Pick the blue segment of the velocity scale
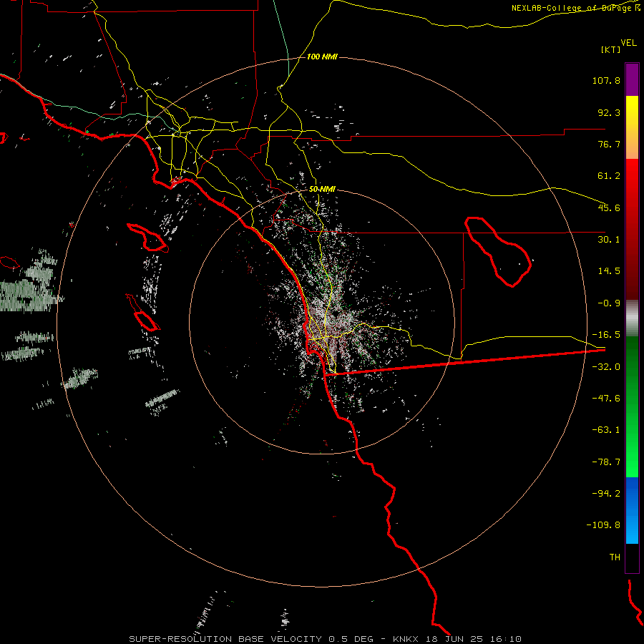The image size is (644, 644). pyautogui.click(x=632, y=510)
